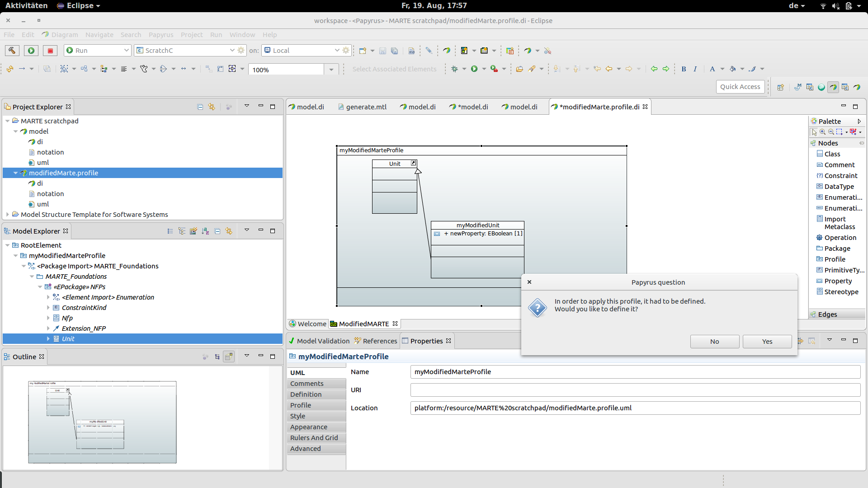Collapse the MARTE scratchpad project tree

click(x=8, y=121)
